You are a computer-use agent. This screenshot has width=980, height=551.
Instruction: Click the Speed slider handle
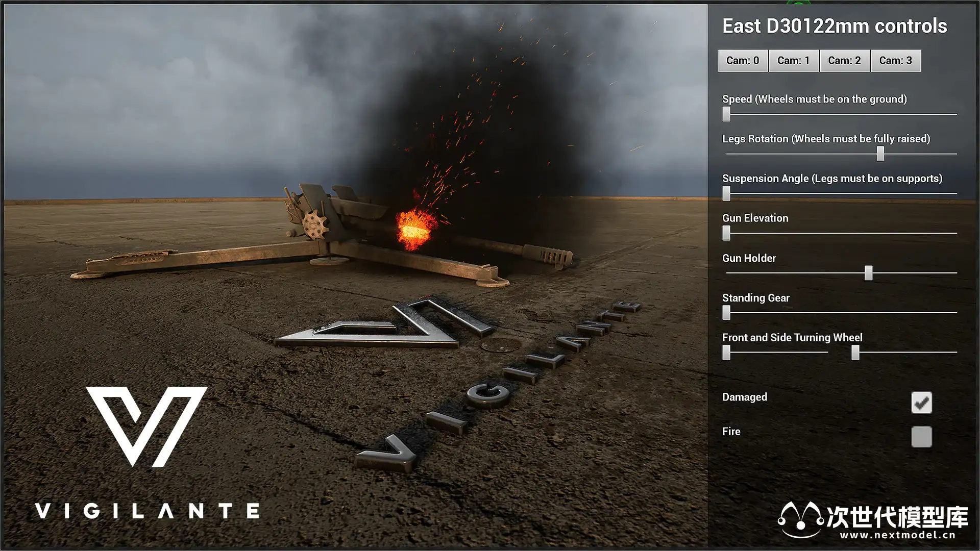726,114
